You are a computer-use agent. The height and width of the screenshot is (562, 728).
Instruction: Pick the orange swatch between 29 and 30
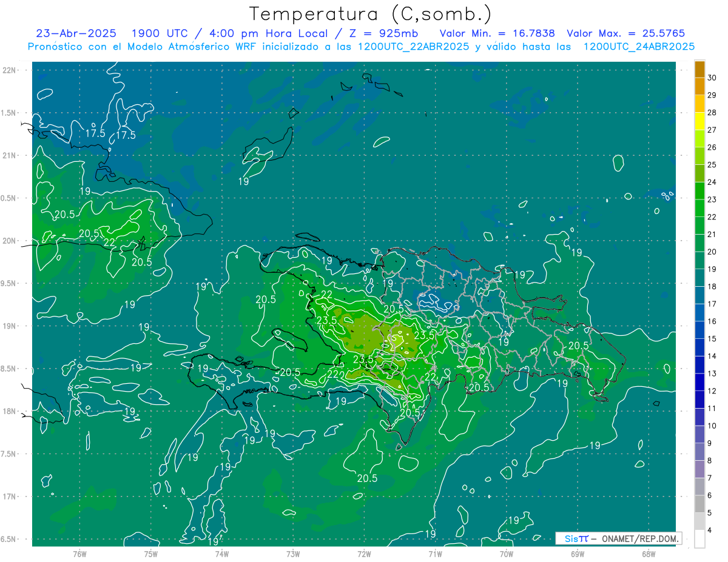click(699, 87)
